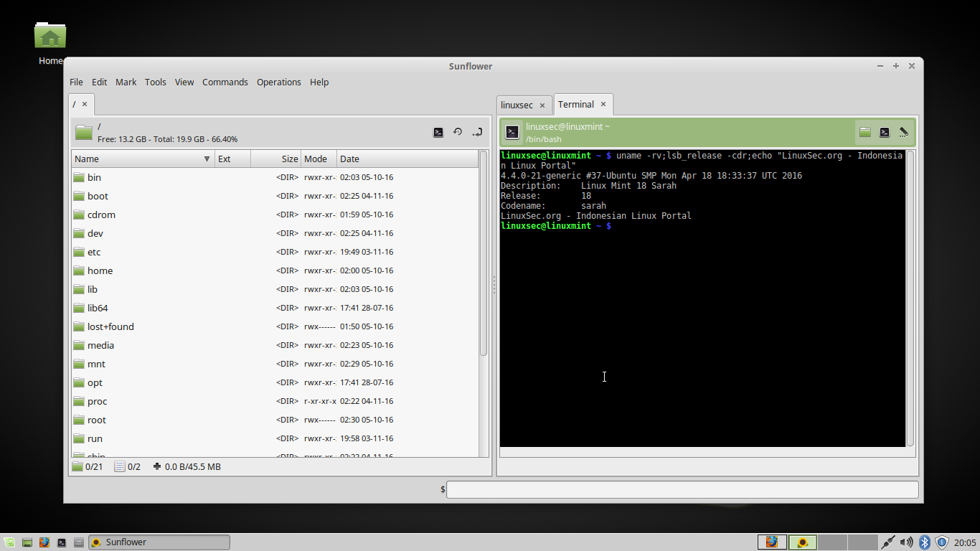Open the Mark menu

[126, 82]
